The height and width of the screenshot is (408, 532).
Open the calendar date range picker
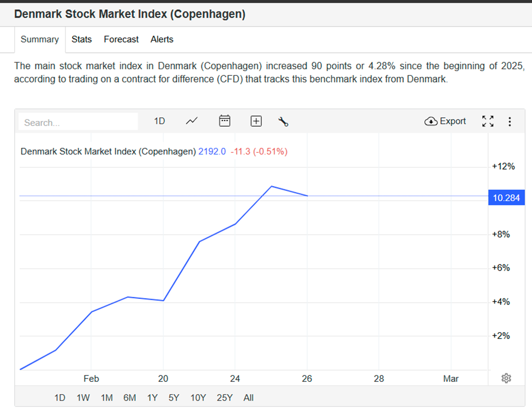225,121
